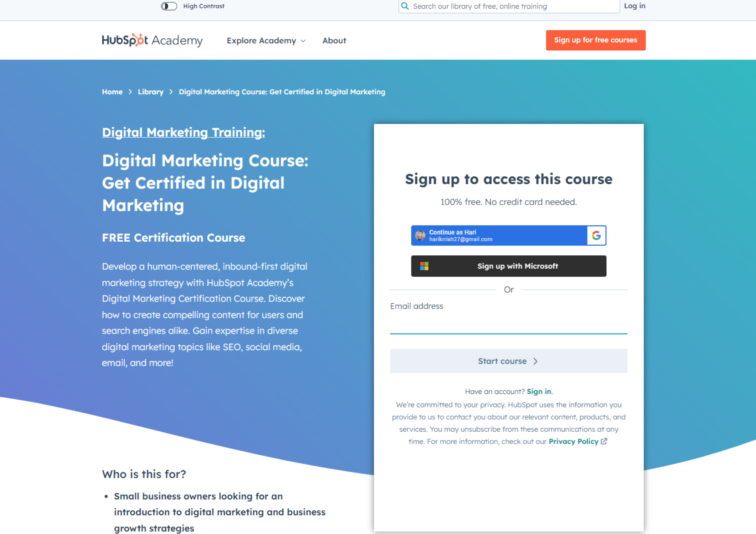Click 'FREE Certification Course' heading
Screen dimensions: 756x534
pyautogui.click(x=174, y=238)
